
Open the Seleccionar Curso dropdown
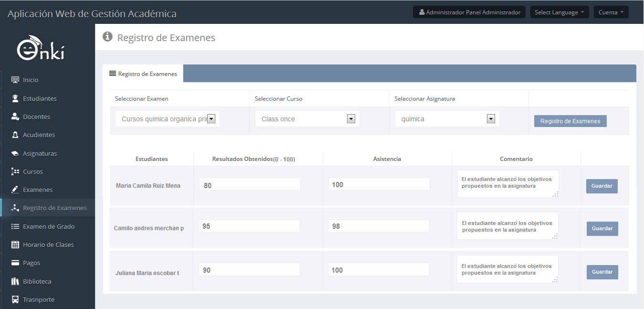click(307, 119)
